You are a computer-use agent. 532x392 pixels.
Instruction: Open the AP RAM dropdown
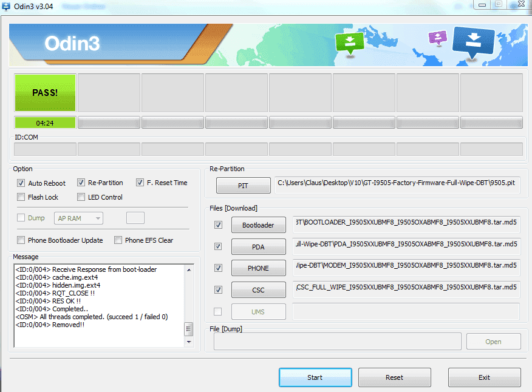click(79, 218)
